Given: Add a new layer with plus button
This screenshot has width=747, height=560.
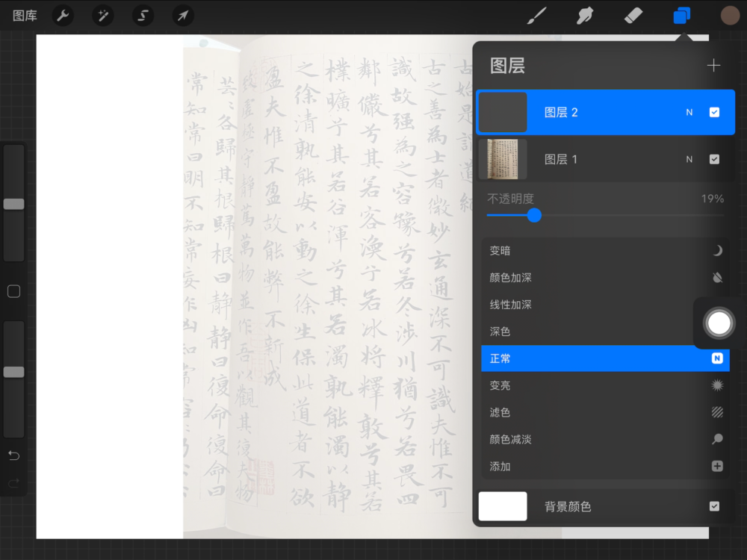Looking at the screenshot, I should [x=713, y=66].
